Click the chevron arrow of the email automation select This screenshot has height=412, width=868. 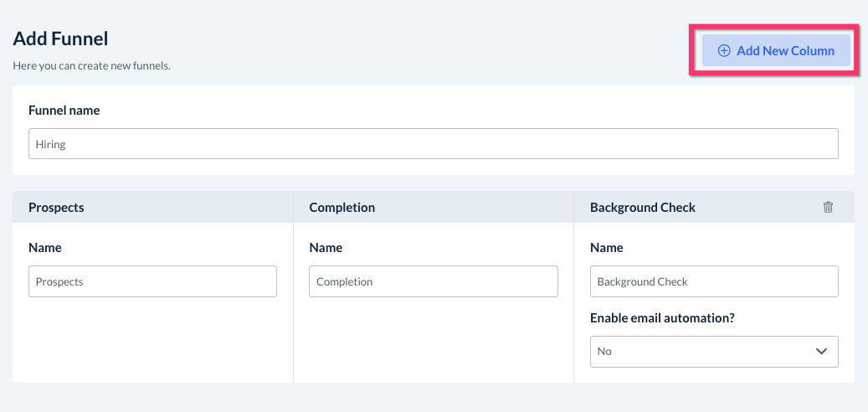coord(821,352)
